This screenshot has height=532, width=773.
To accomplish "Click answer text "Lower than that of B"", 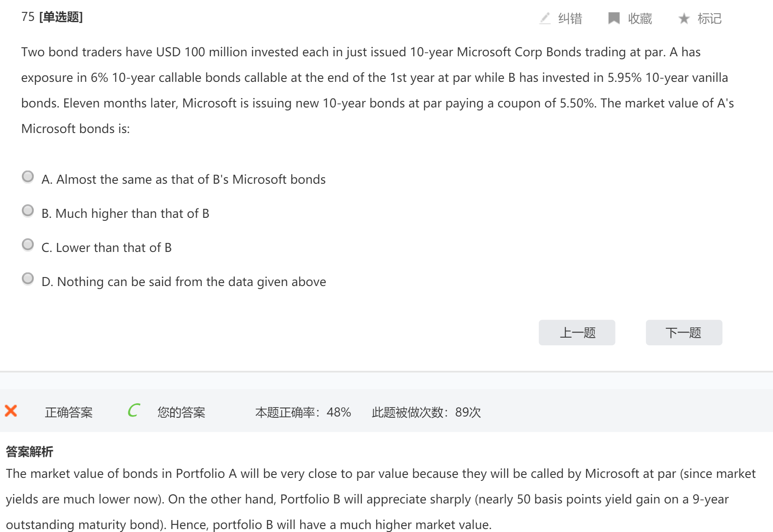I will 113,248.
